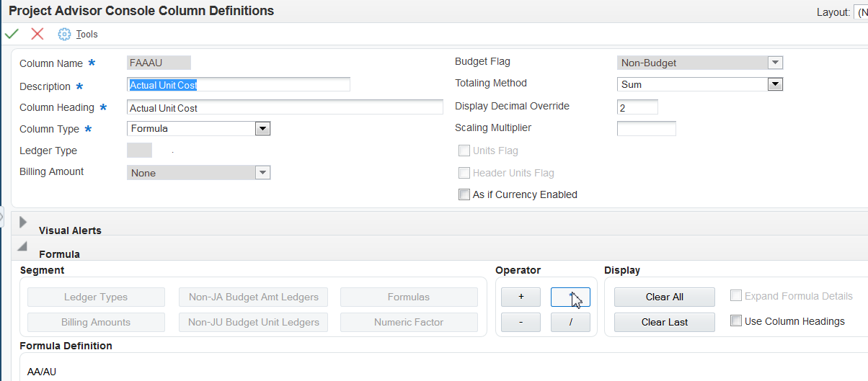Click the green checkmark OK icon
Image resolution: width=868 pixels, height=381 pixels.
[12, 34]
